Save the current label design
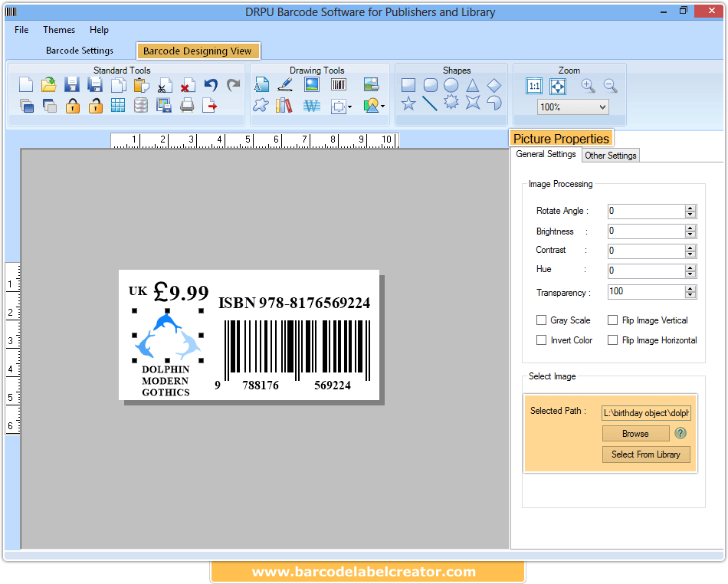 pos(71,85)
